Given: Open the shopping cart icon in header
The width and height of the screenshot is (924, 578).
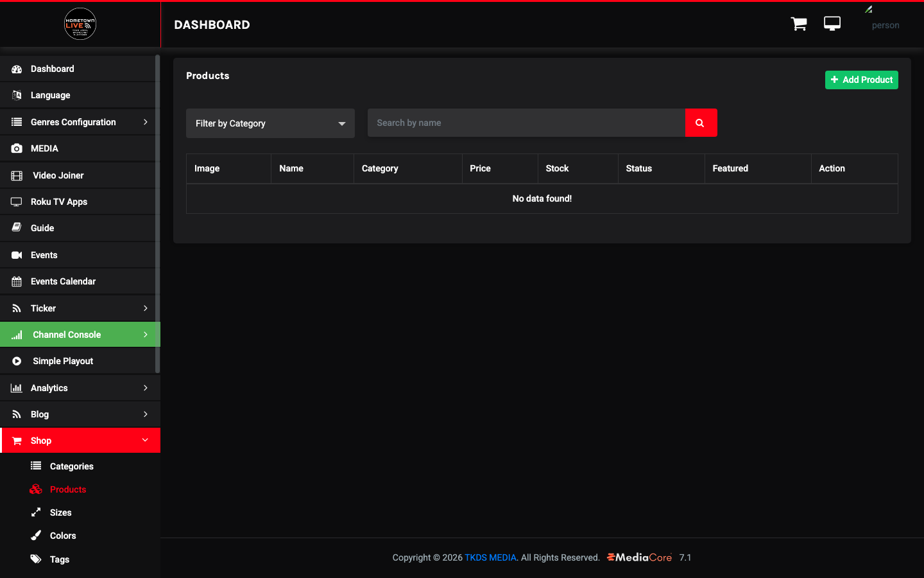Looking at the screenshot, I should pyautogui.click(x=799, y=24).
